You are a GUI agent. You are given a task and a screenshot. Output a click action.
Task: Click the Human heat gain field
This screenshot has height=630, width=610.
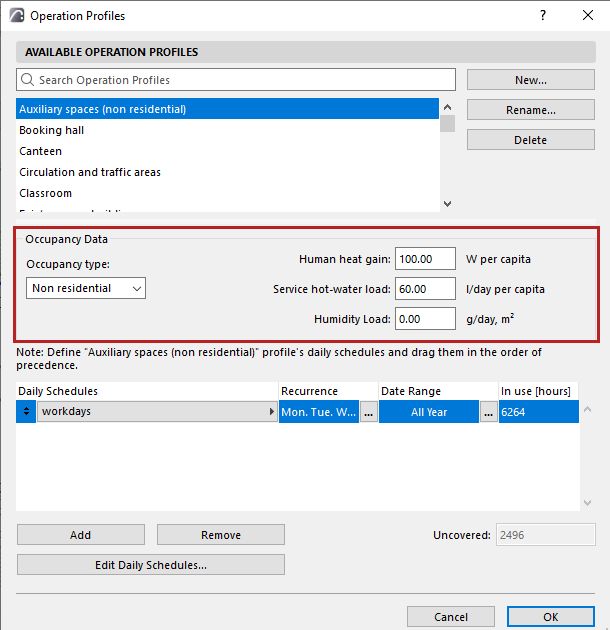(425, 259)
